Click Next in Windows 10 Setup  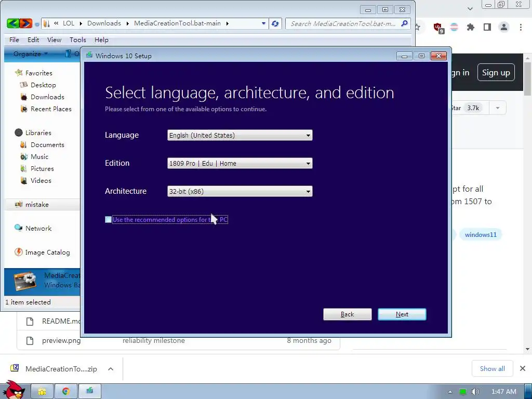coord(402,314)
